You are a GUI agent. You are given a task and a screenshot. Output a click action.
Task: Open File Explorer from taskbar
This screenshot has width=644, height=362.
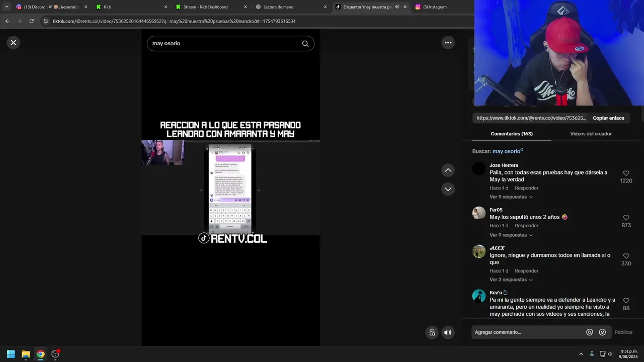click(x=26, y=354)
